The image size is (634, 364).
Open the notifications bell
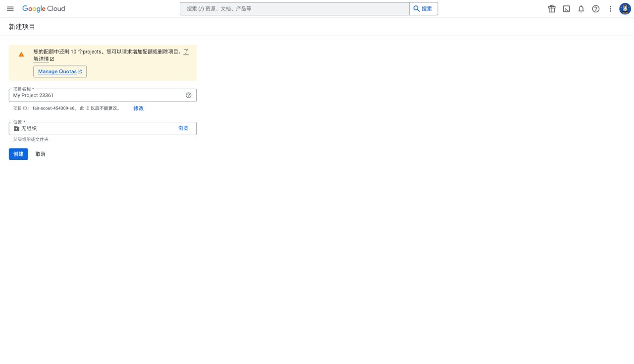pos(581,9)
